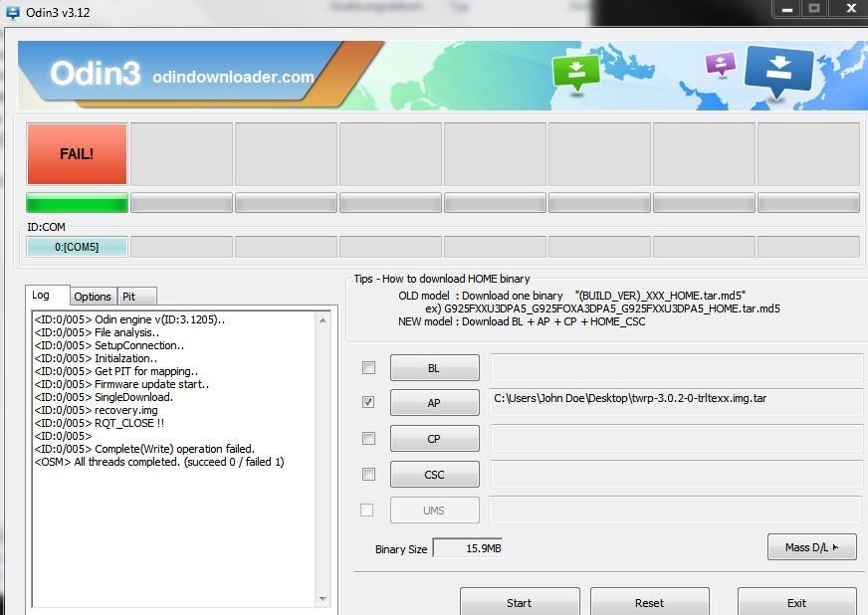Click the red FAIL! status box
Screen dimensions: 868x615
[x=77, y=154]
